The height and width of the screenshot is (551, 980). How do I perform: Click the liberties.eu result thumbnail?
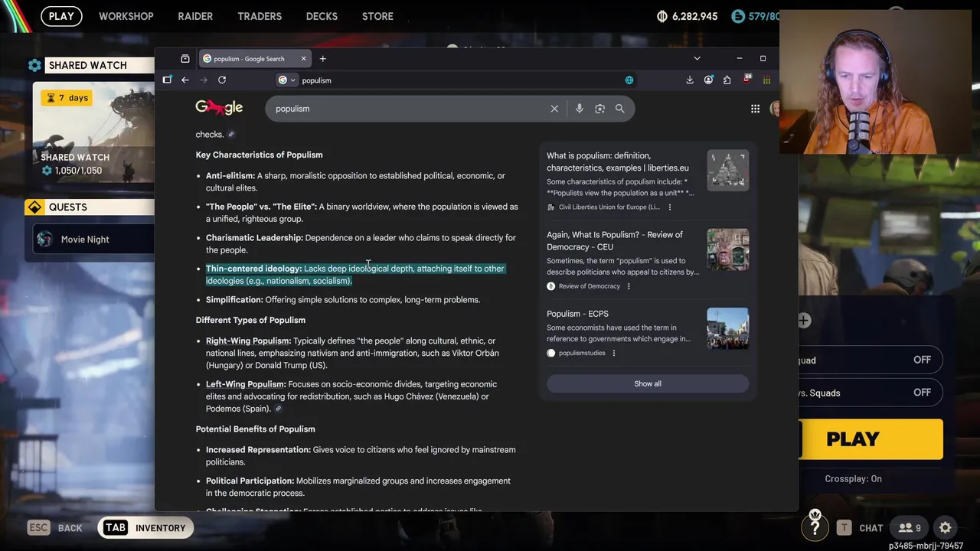point(728,170)
